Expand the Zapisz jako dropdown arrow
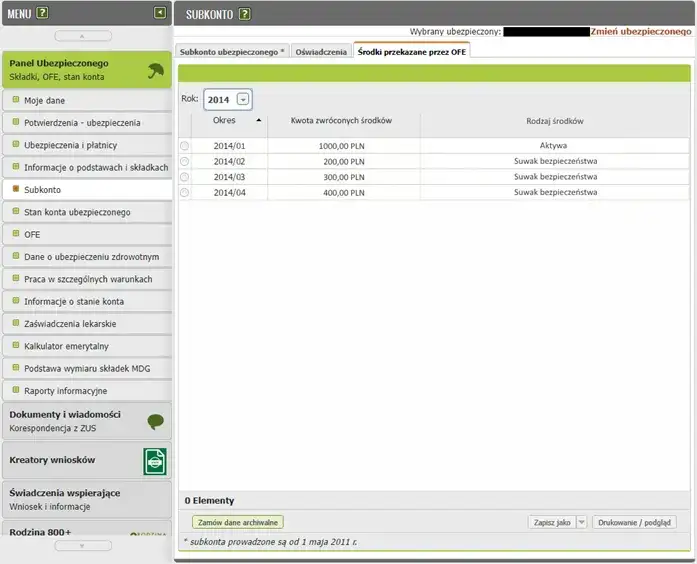 582,522
